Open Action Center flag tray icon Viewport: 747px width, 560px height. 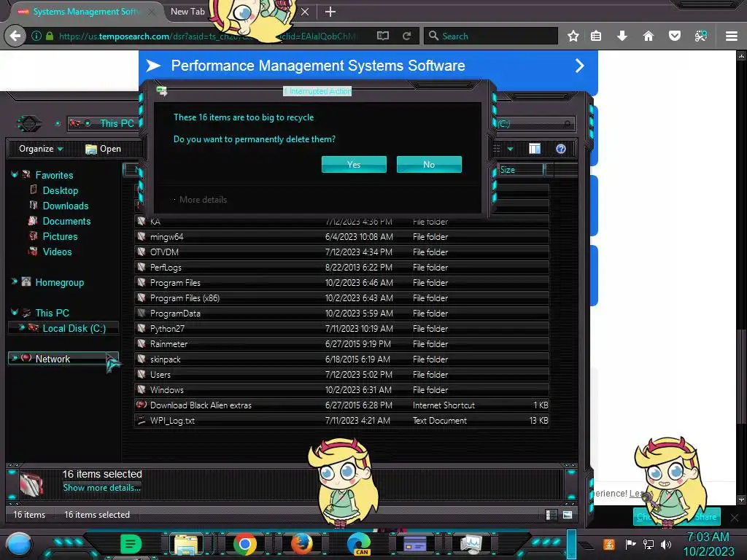[630, 544]
